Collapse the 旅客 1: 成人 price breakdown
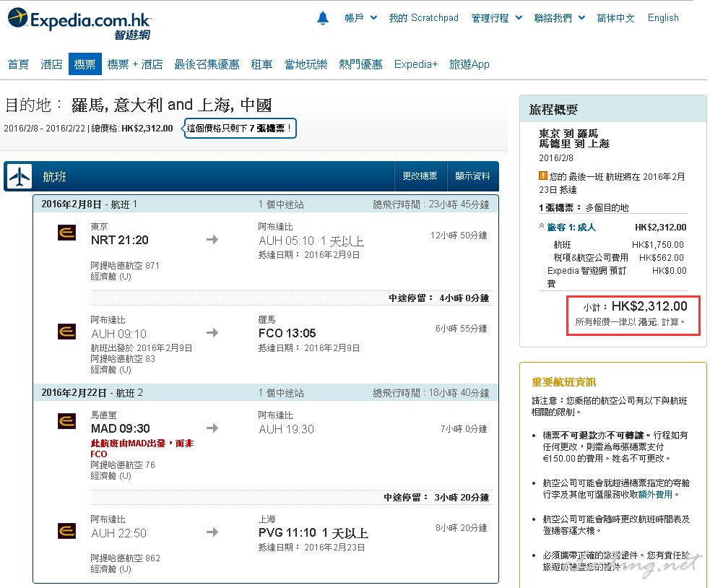The width and height of the screenshot is (710, 588). [x=568, y=227]
